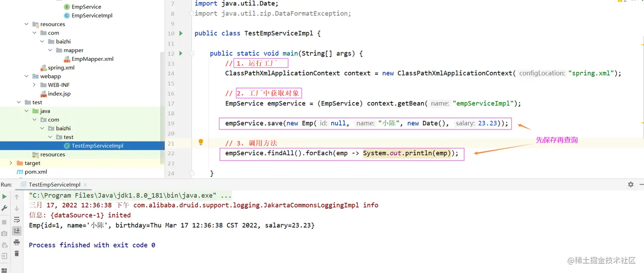This screenshot has height=273, width=644.
Task: Hide the Run panel with minimize icon
Action: tap(641, 185)
